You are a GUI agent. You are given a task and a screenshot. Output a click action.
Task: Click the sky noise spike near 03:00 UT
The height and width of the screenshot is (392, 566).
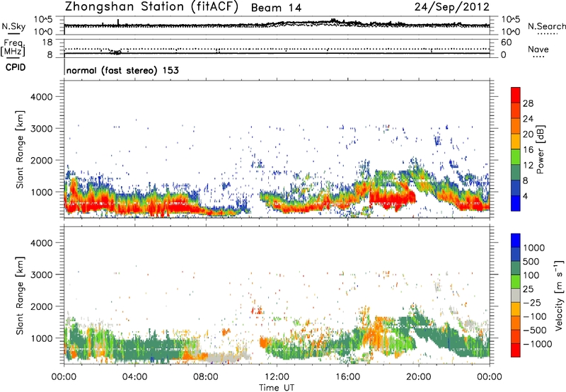[118, 22]
